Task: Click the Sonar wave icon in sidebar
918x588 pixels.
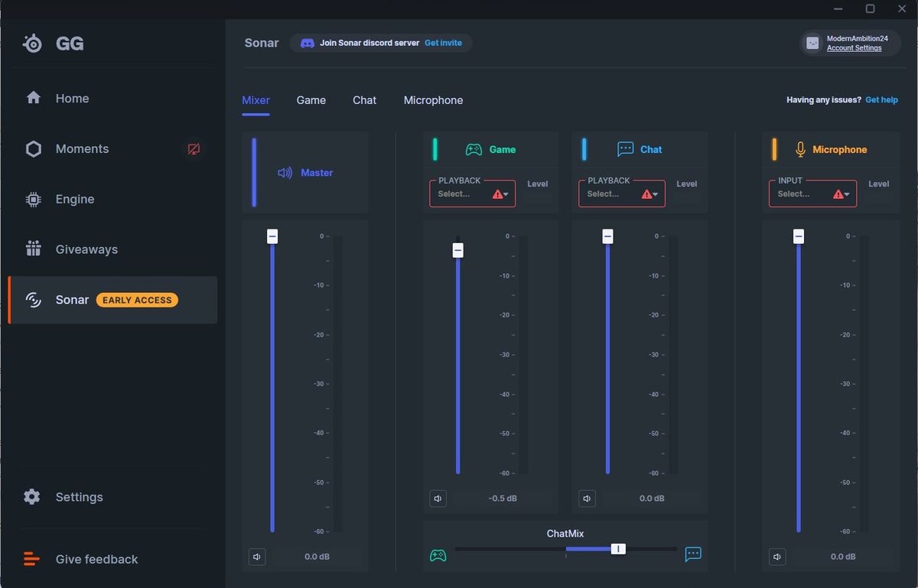Action: tap(33, 300)
